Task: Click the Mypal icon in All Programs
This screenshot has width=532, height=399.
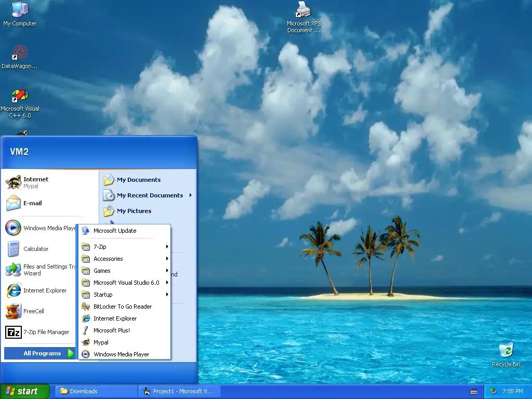Action: coord(86,342)
